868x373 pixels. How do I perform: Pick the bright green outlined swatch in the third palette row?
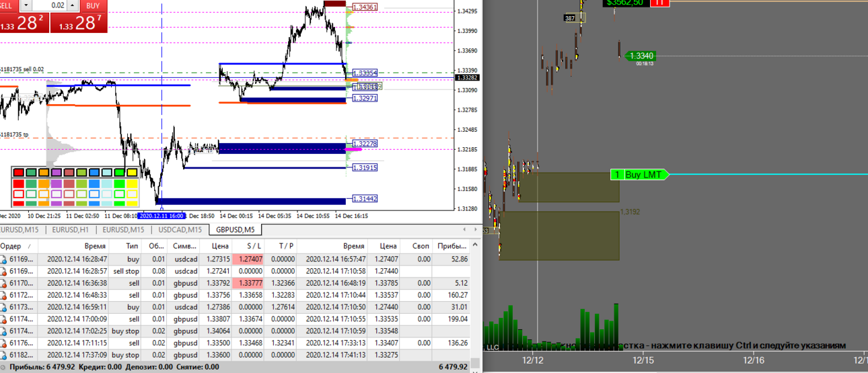tap(120, 194)
